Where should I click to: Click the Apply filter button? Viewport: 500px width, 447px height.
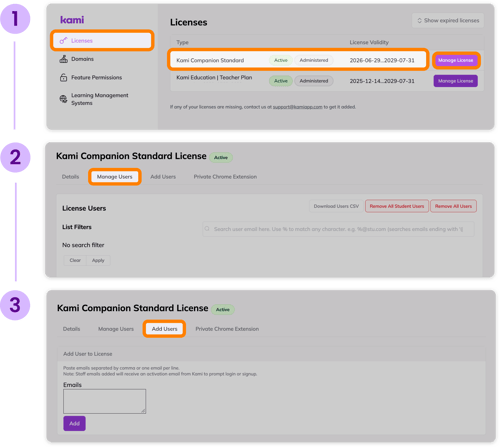[x=98, y=260]
